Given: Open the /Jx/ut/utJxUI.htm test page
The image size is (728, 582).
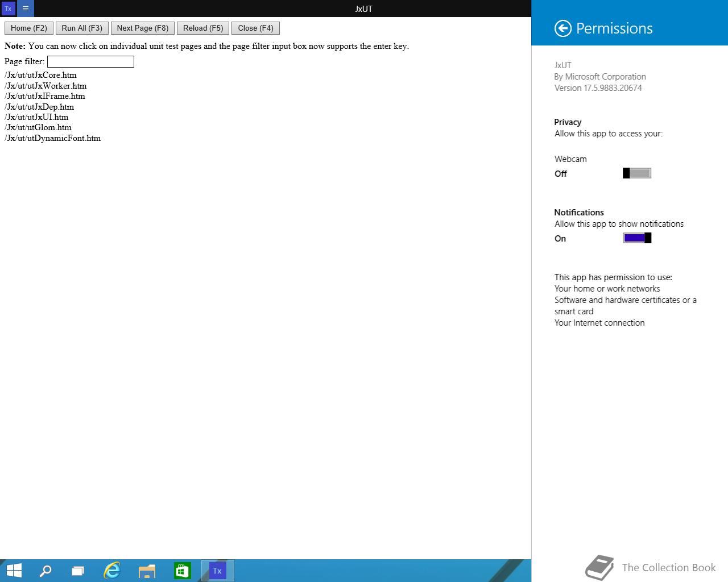Looking at the screenshot, I should [36, 117].
